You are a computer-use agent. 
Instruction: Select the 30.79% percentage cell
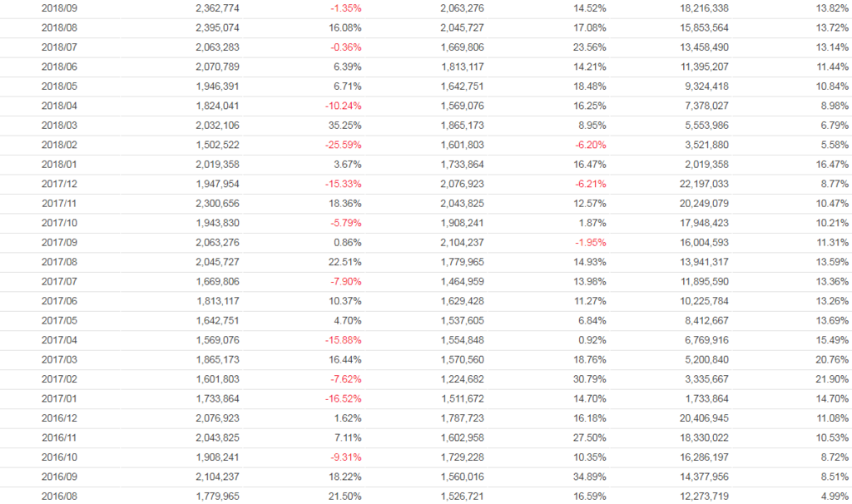[588, 379]
